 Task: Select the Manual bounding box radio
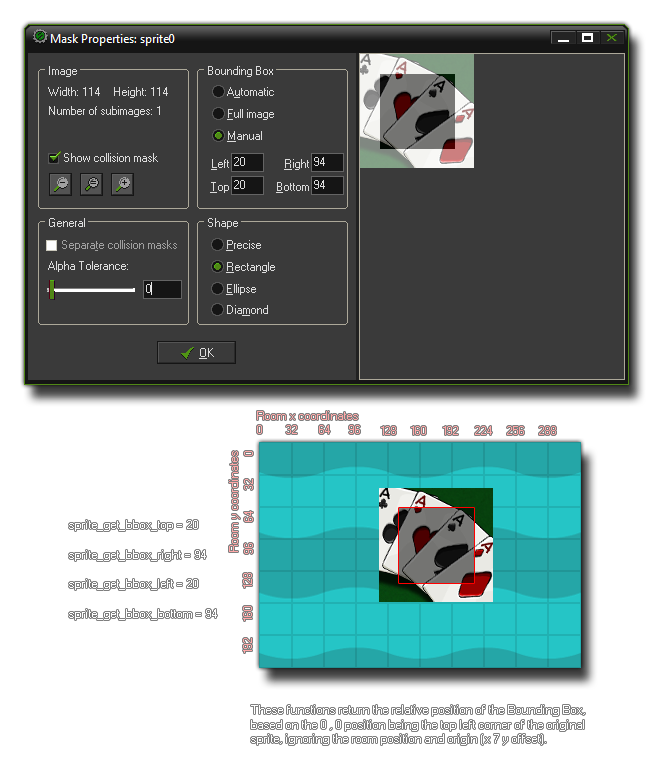217,136
